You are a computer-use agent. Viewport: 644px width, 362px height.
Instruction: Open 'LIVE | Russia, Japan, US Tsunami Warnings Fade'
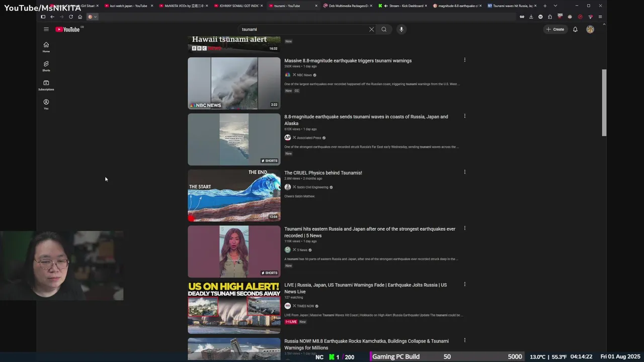pos(365,288)
